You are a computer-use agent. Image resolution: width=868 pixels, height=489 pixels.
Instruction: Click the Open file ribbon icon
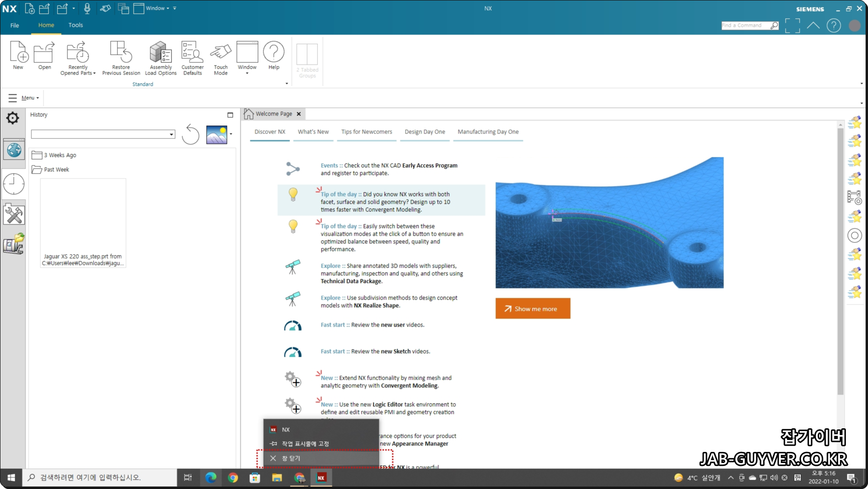coord(44,56)
